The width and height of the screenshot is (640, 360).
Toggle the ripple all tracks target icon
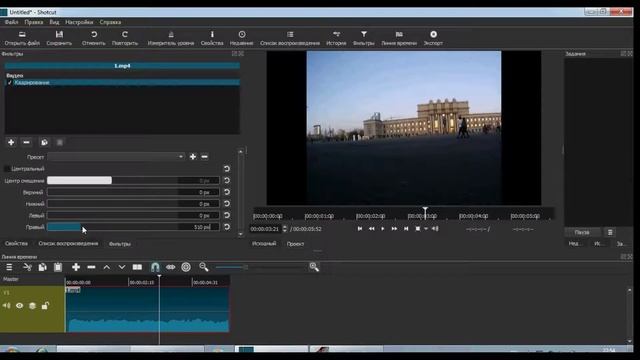pos(186,267)
